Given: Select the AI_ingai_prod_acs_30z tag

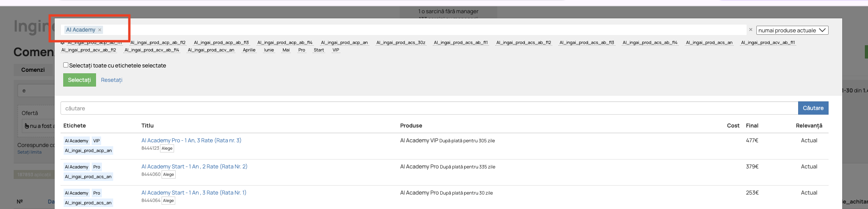Looking at the screenshot, I should tap(401, 43).
